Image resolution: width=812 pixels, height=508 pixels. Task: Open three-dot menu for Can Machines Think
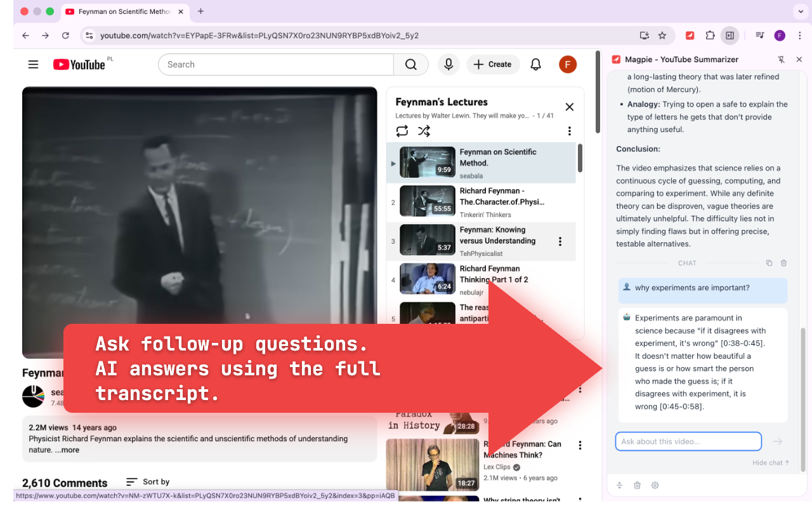point(580,445)
